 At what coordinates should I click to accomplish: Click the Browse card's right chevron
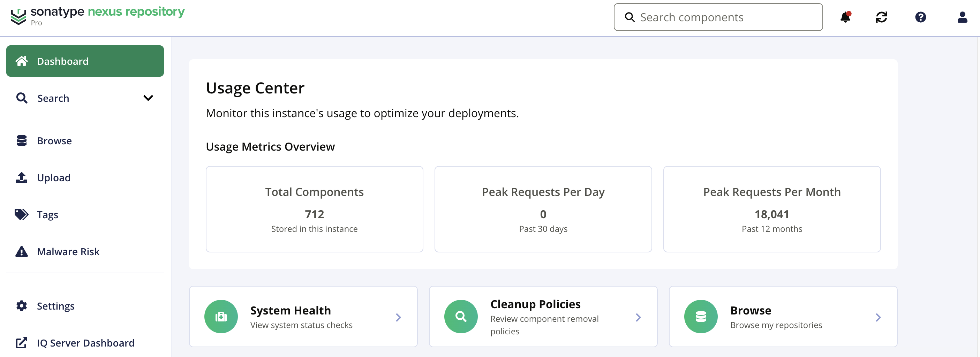point(878,317)
